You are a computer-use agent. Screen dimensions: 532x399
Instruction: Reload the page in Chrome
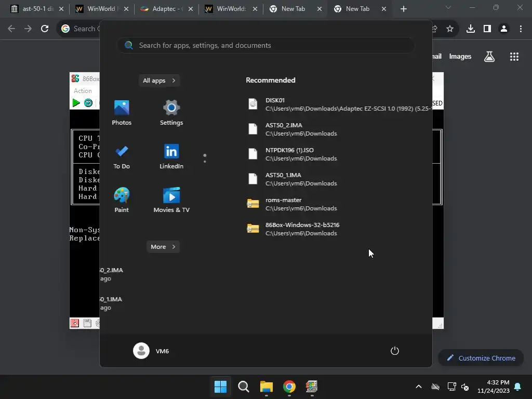pos(45,29)
